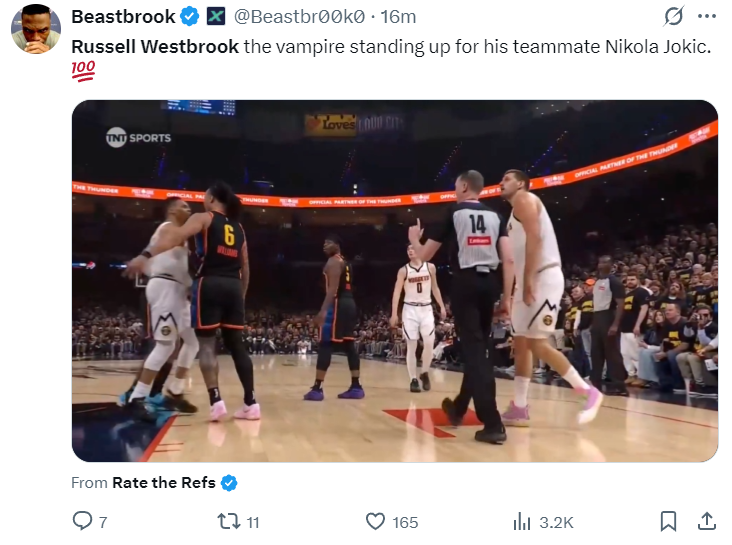
Task: Open the repost arrows menu
Action: pos(227,521)
